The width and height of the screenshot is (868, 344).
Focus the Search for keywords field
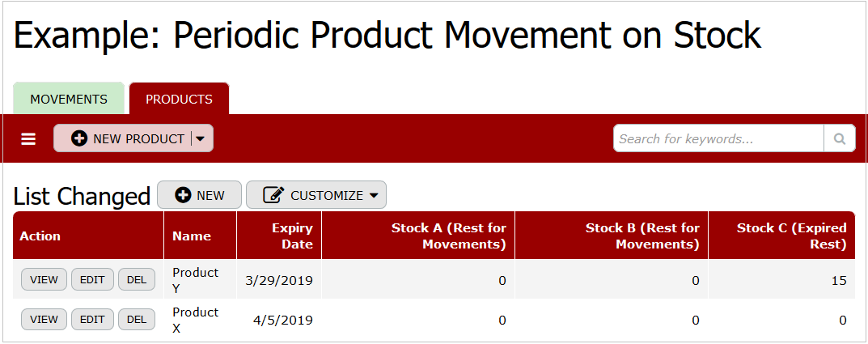click(718, 138)
